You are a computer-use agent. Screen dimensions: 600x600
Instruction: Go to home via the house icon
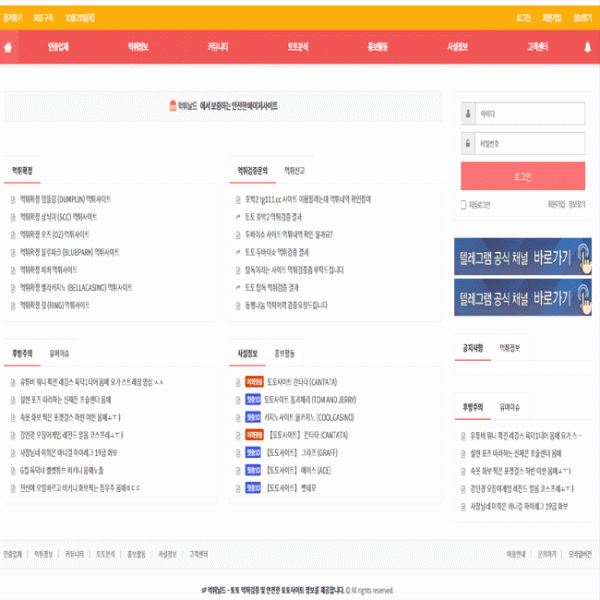[x=8, y=47]
